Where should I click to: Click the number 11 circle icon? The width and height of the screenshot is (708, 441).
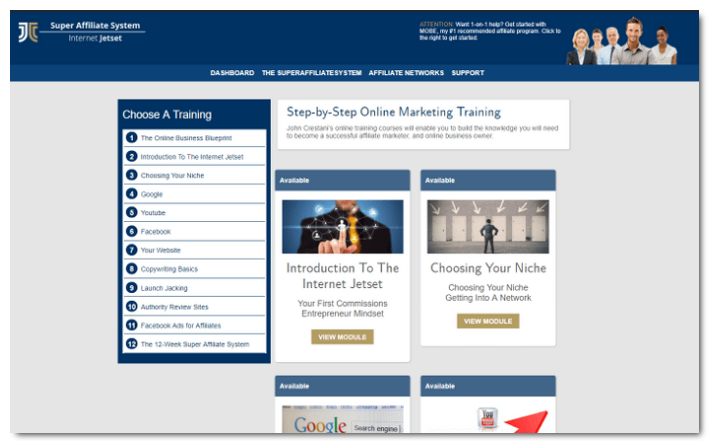tap(131, 325)
